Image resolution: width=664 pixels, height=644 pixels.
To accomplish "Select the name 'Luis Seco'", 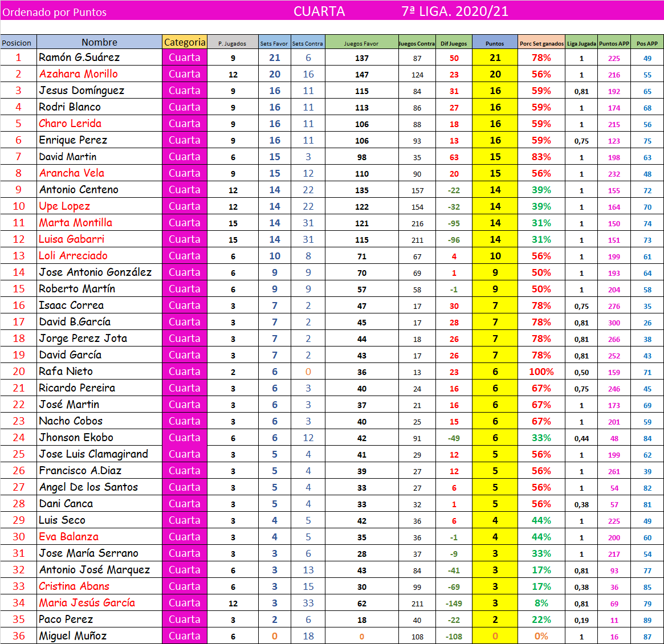I will tap(62, 520).
